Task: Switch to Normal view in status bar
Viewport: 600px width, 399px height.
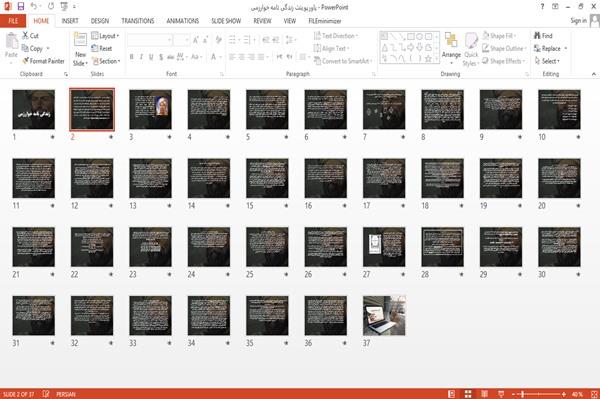Action: coord(452,394)
